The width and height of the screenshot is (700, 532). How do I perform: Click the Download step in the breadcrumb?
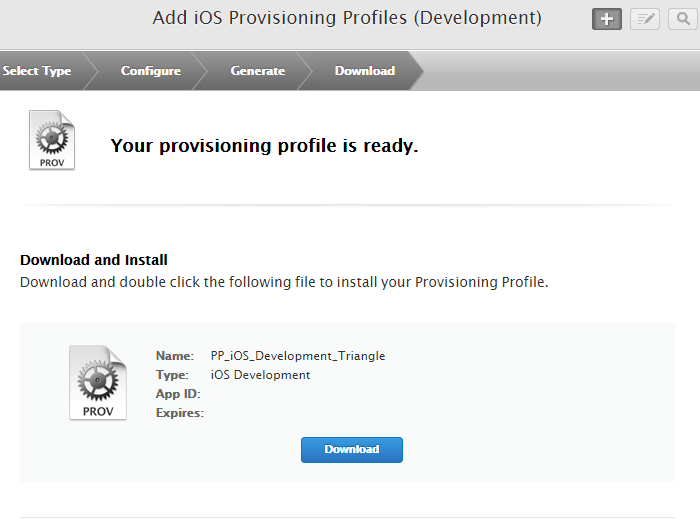click(365, 71)
